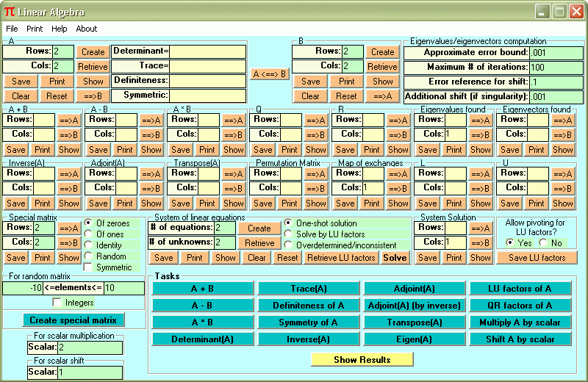
Task: Click the pi application icon in title bar
Action: point(9,12)
